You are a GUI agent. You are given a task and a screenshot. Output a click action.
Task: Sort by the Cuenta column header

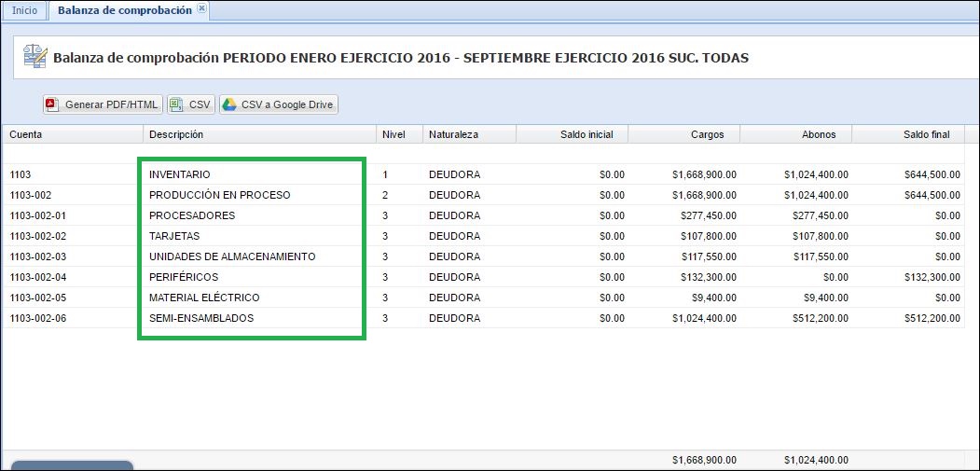click(x=73, y=134)
